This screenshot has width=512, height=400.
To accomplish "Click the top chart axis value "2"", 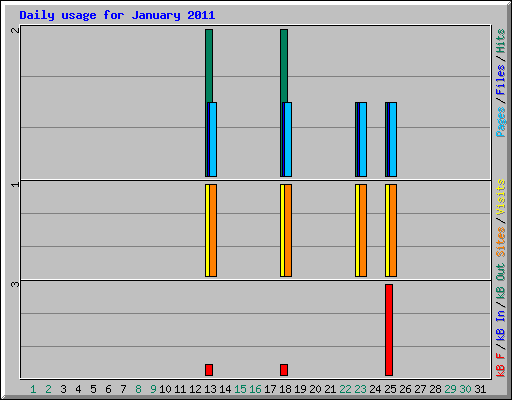I will [x=15, y=30].
